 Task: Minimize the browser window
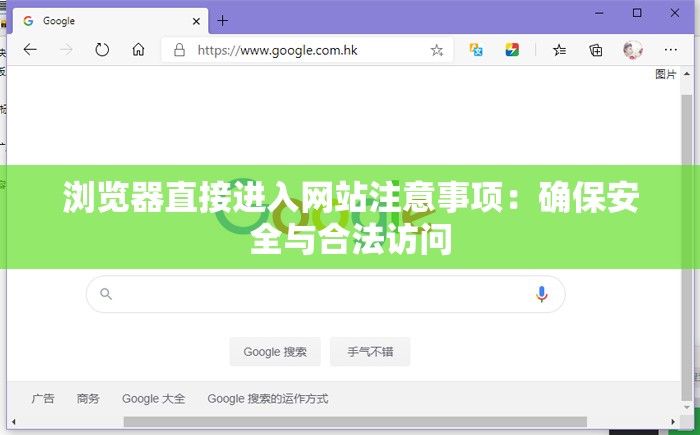pos(600,13)
